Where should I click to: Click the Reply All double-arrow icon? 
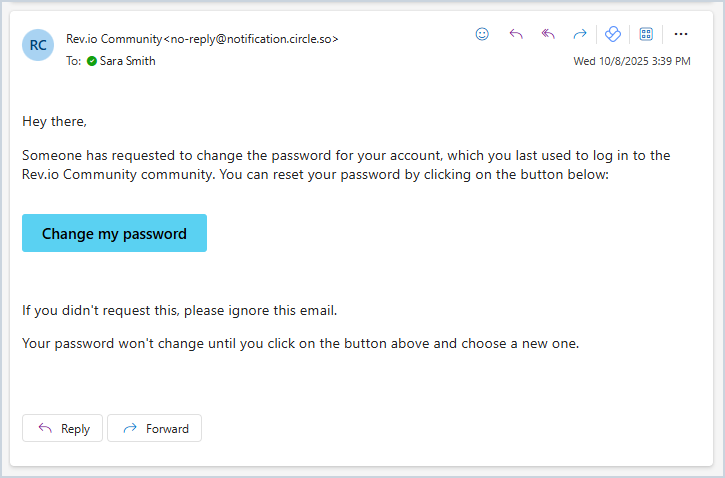click(548, 34)
